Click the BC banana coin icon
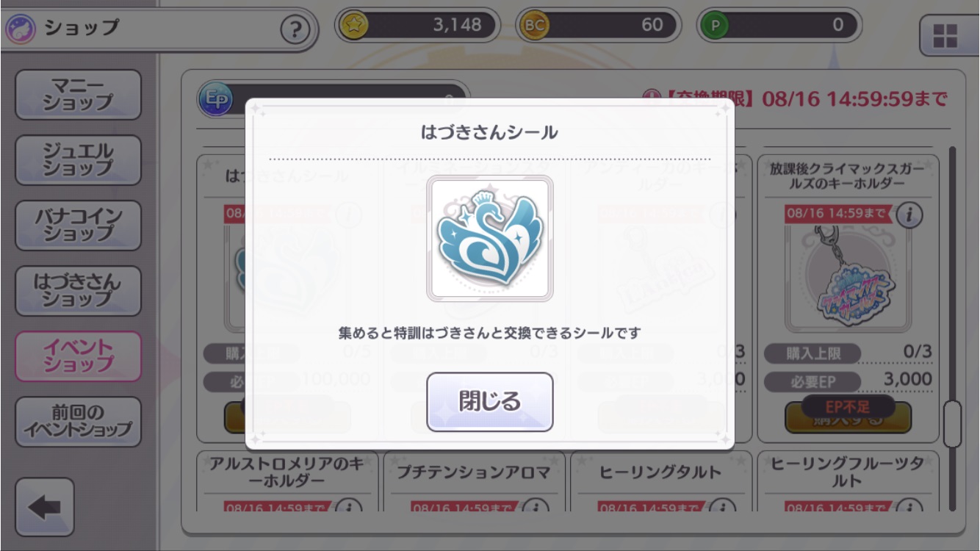980x551 pixels. pos(533,26)
